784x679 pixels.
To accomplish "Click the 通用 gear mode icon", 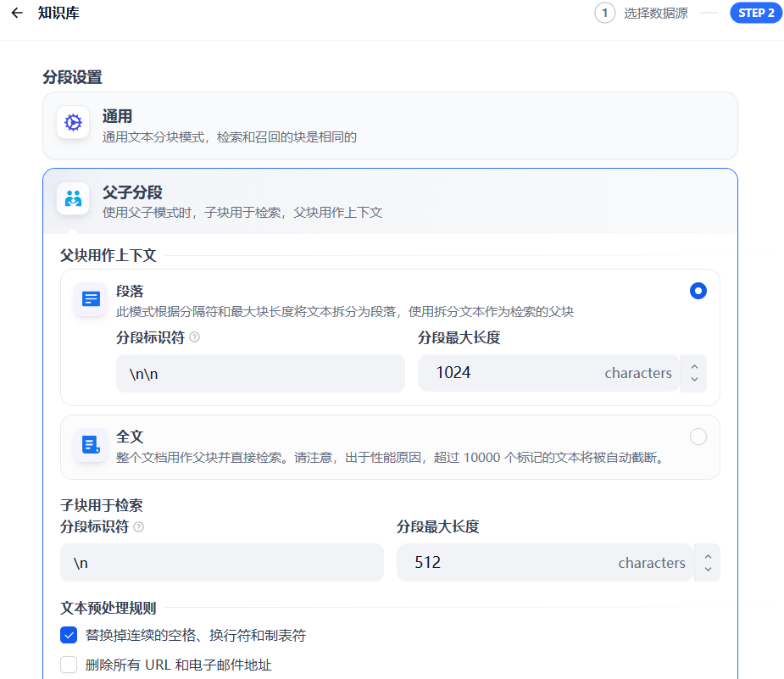I will tap(73, 123).
